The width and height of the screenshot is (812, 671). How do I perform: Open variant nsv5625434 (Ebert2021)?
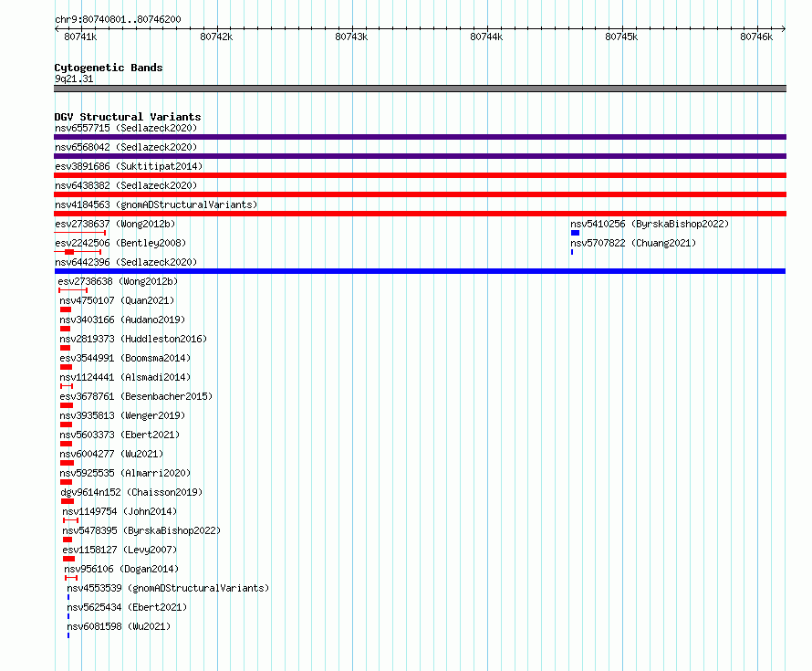pos(127,607)
